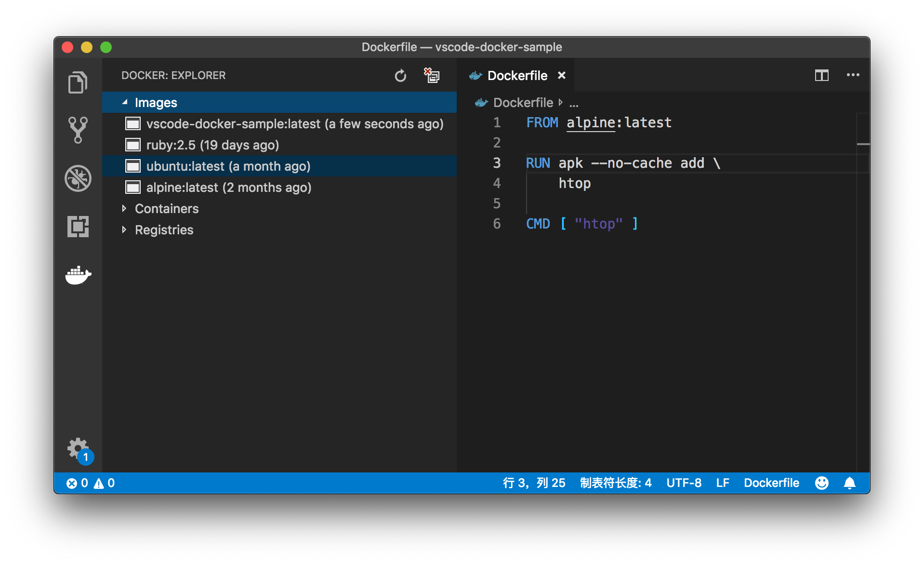
Task: Collapse the Images tree section
Action: (125, 102)
